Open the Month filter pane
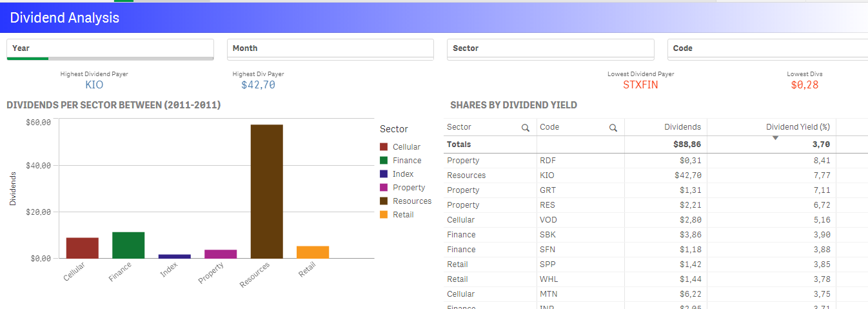This screenshot has height=309, width=868. pos(330,48)
